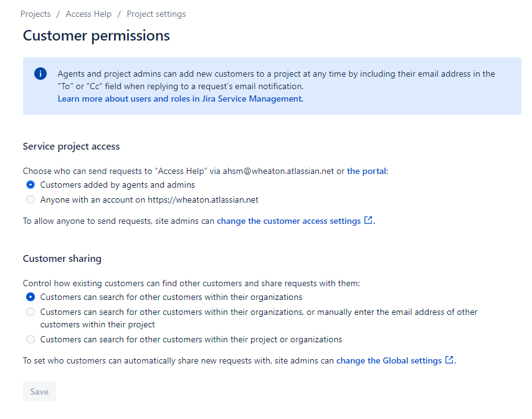
Task: Select 'Anyone with an account' radio option
Action: point(31,200)
